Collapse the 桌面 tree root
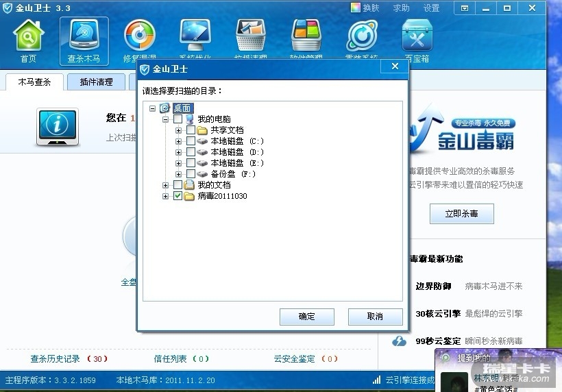This screenshot has width=562, height=392. click(152, 108)
